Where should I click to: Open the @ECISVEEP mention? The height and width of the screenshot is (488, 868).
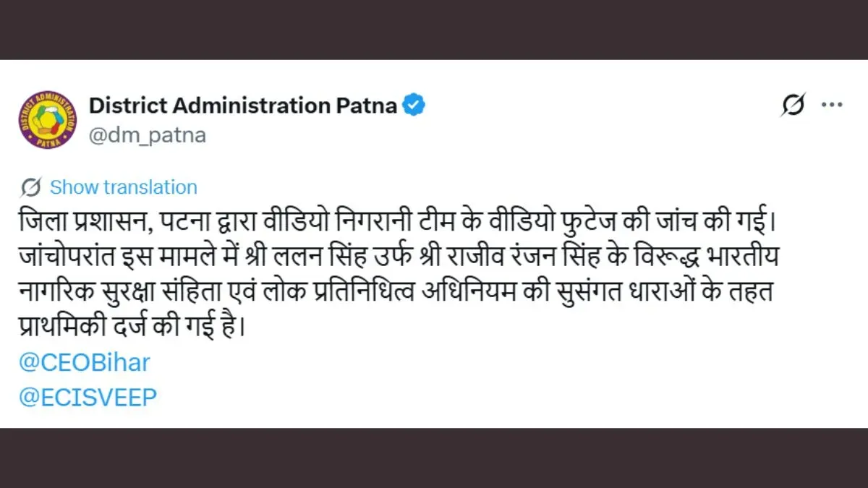coord(88,397)
